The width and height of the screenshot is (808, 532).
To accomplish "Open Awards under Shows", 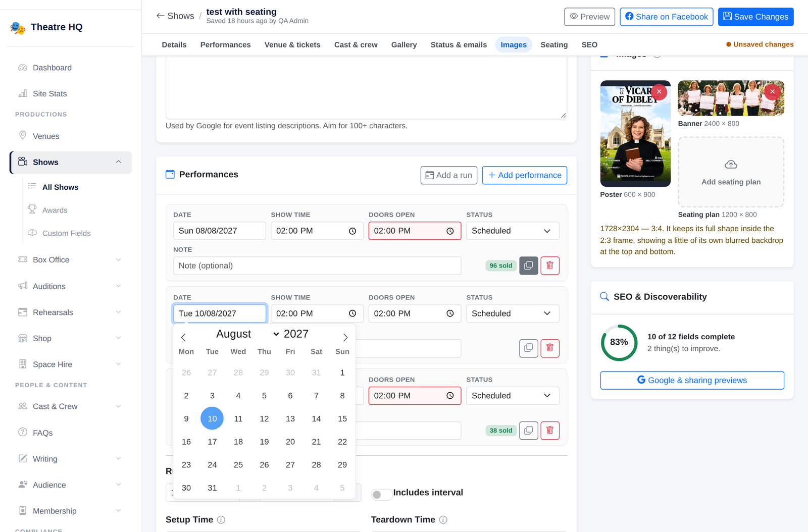I will coord(55,210).
